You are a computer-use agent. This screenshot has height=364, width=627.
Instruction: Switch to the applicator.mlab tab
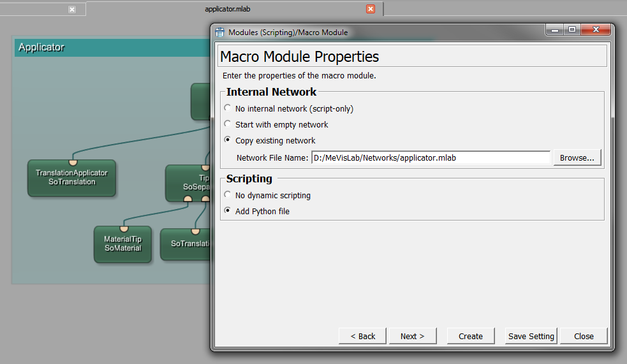pyautogui.click(x=228, y=9)
